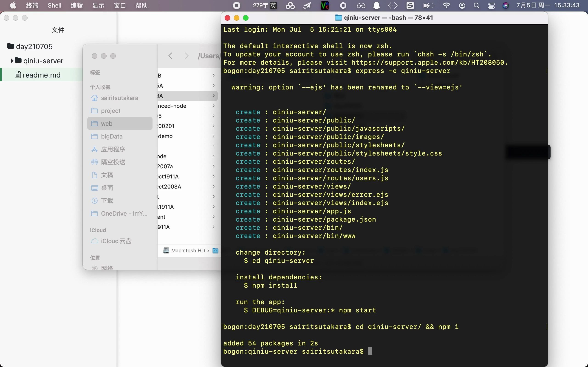Click the Finder forward arrow

[186, 56]
